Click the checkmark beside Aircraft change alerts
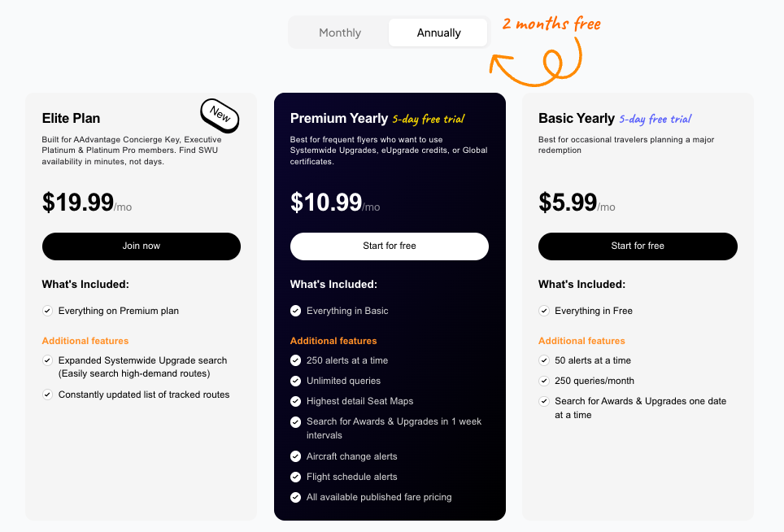 [x=295, y=456]
